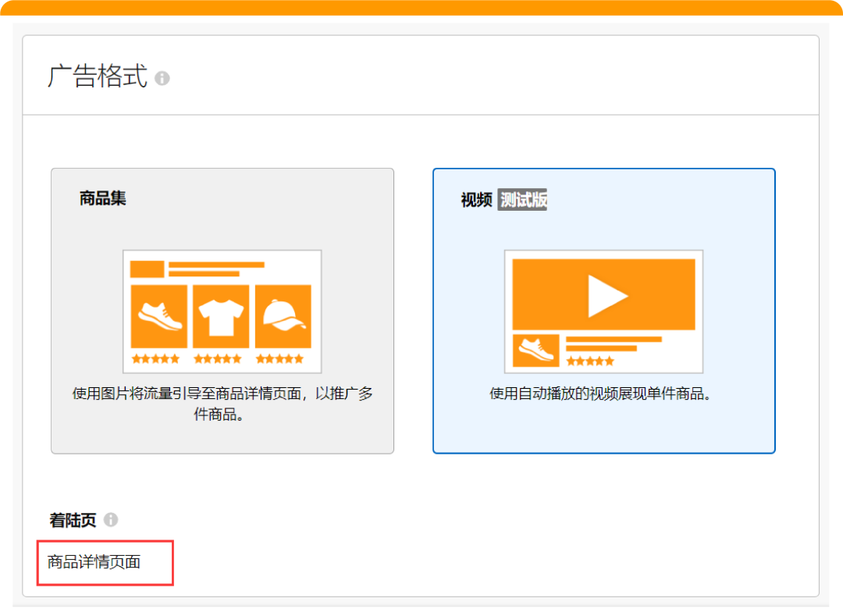Click the star rating under the t-shirt icon
843x616 pixels.
pyautogui.click(x=219, y=360)
